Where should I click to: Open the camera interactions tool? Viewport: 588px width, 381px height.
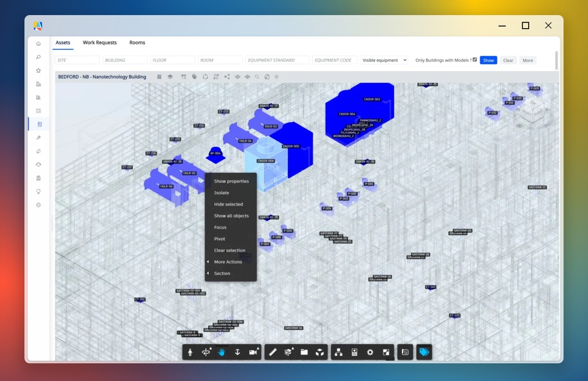coord(253,352)
